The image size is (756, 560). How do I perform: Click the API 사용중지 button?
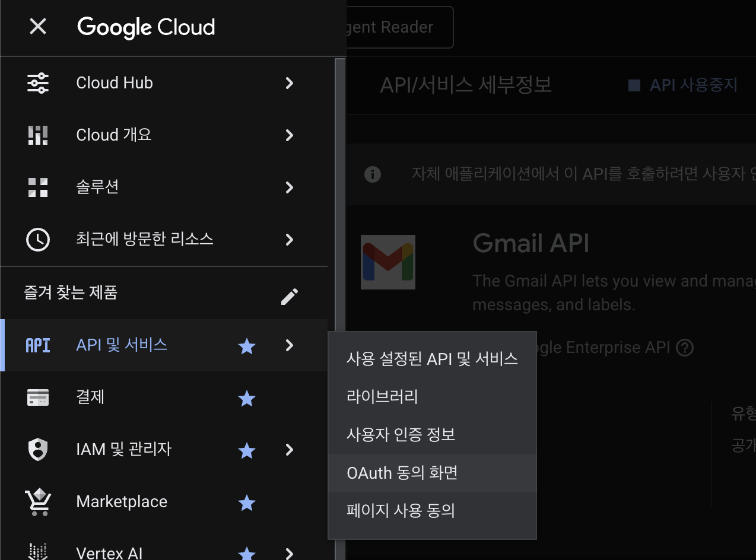coord(683,85)
